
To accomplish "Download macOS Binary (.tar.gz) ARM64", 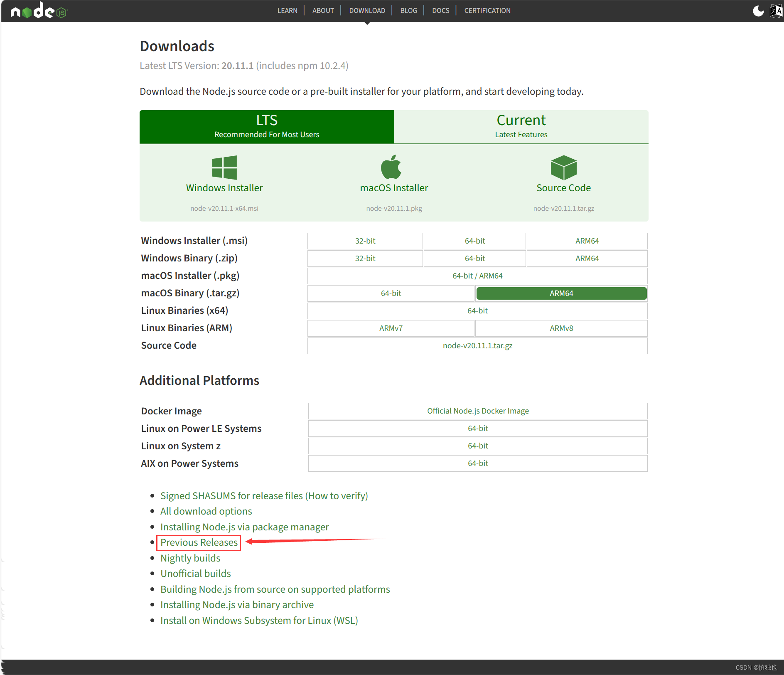I will [x=561, y=293].
